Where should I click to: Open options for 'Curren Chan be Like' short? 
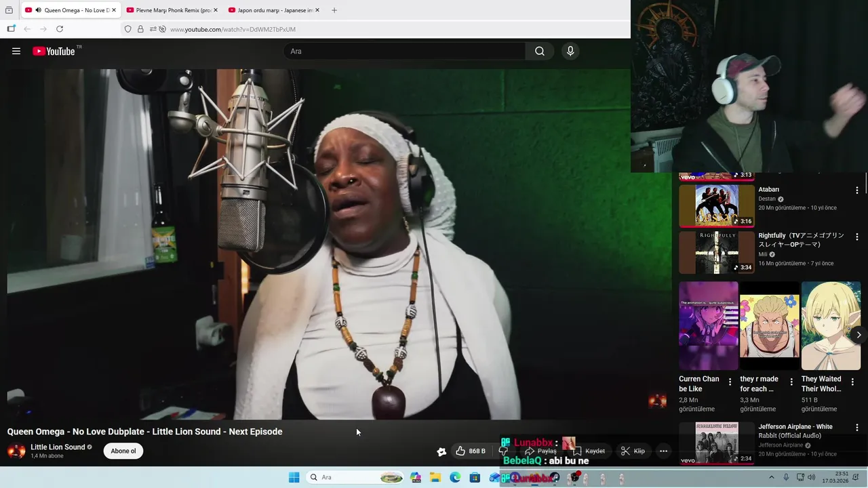point(730,382)
